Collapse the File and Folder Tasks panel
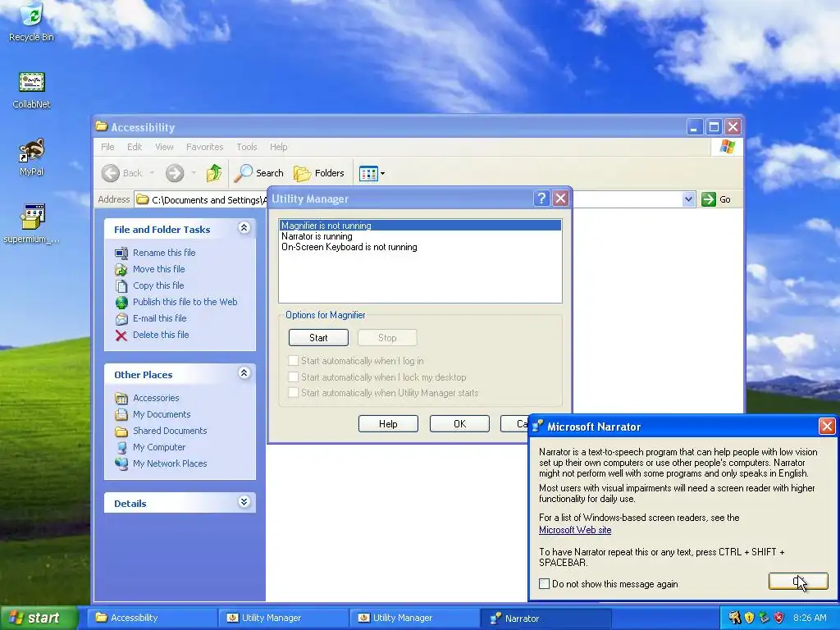 pyautogui.click(x=244, y=228)
